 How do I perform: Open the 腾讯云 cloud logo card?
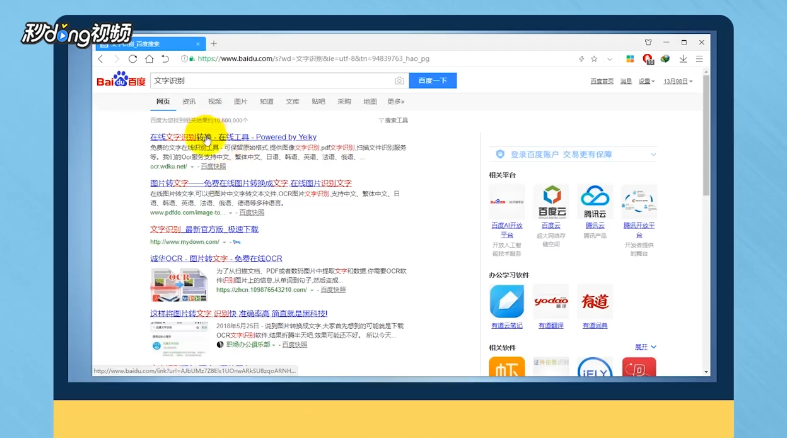(x=595, y=201)
